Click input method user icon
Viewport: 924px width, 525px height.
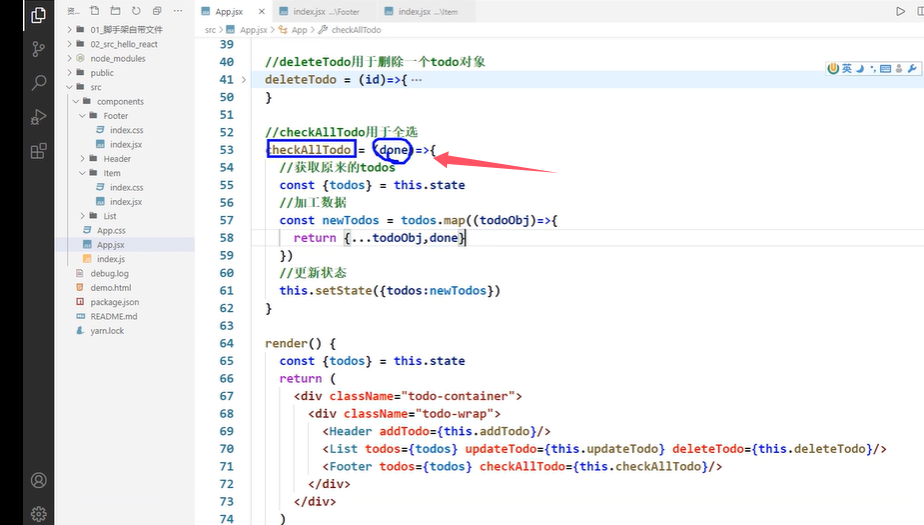[899, 68]
